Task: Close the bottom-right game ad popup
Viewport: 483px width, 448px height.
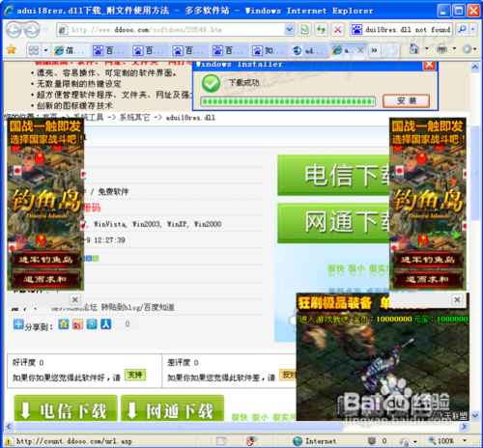Action: click(457, 300)
